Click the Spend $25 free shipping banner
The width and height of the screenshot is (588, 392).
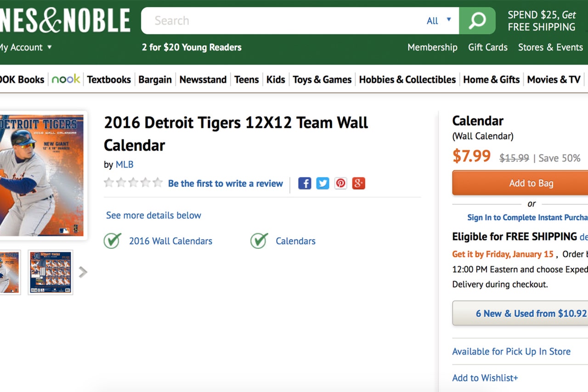click(x=541, y=21)
